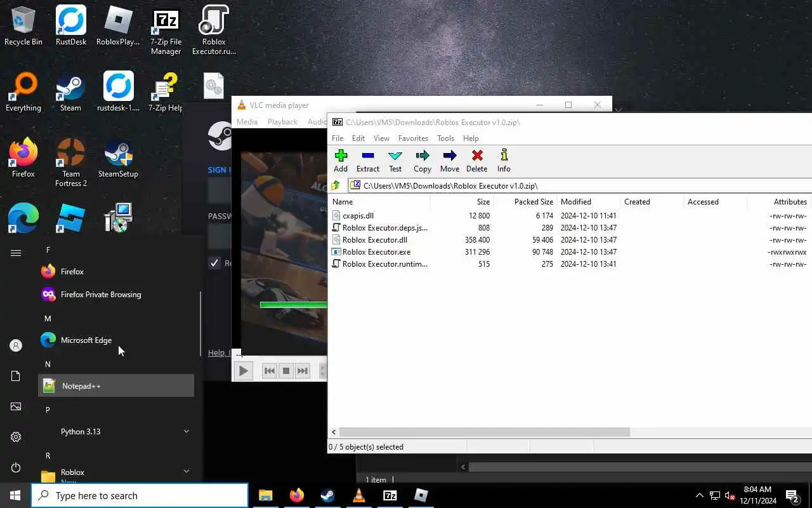This screenshot has height=508, width=812.
Task: Open the Media menu in VLC
Action: click(x=247, y=122)
